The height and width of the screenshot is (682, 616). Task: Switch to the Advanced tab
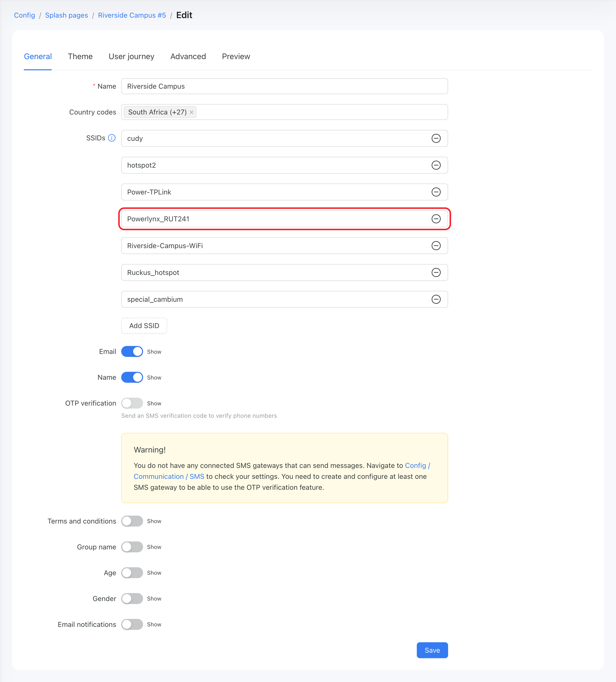[188, 56]
